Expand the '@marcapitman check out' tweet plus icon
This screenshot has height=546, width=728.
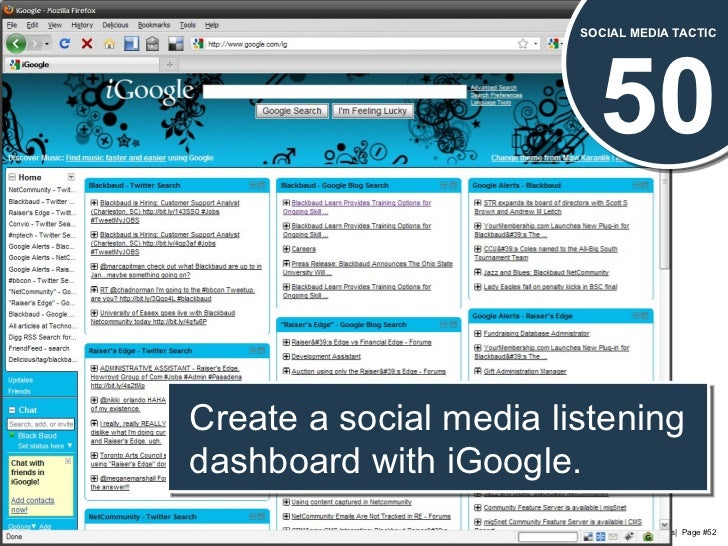[x=94, y=266]
